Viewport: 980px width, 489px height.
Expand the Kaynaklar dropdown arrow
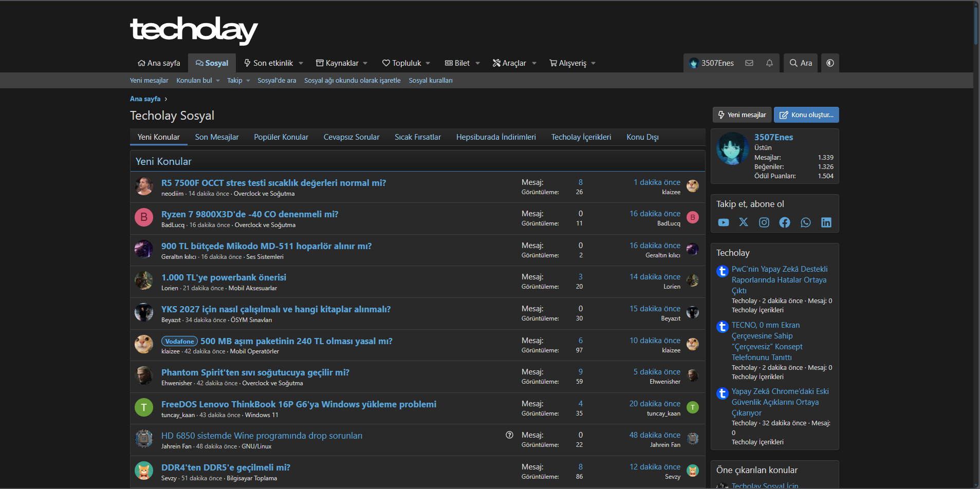click(365, 63)
